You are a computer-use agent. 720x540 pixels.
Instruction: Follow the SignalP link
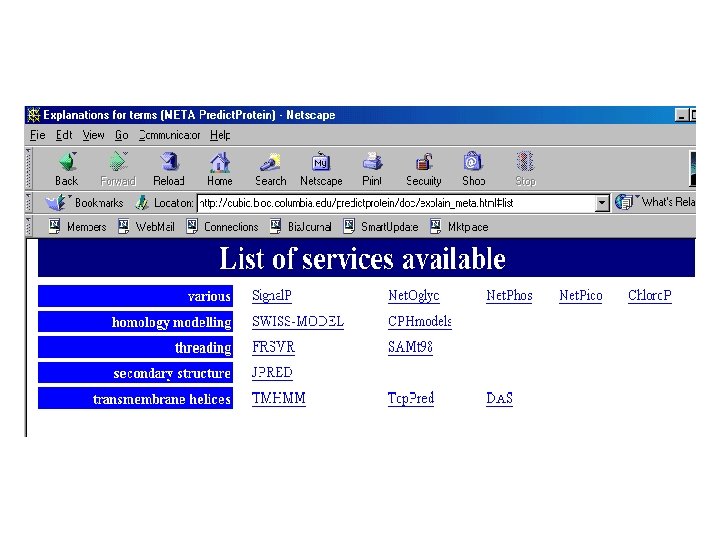coord(272,295)
